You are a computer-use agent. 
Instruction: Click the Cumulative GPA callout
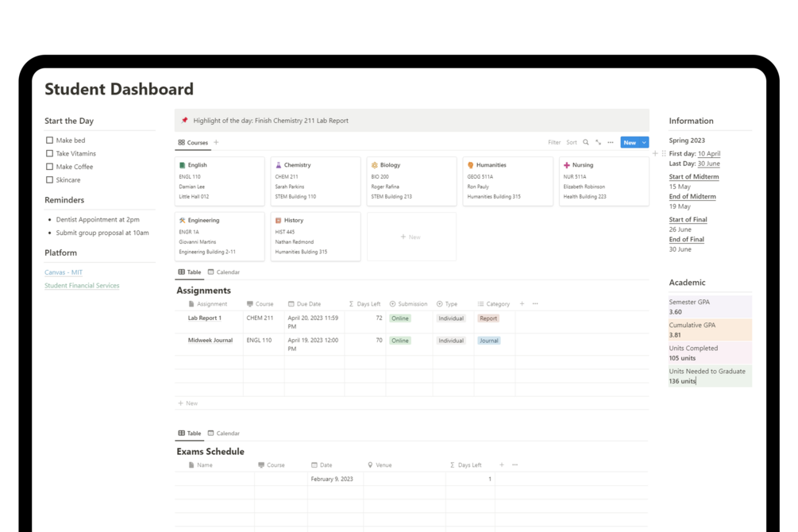click(710, 330)
